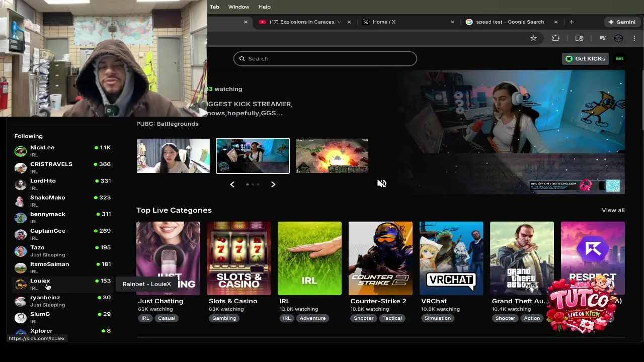Close the Home / X tab
Screen dimensions: 644x362
coord(452,22)
